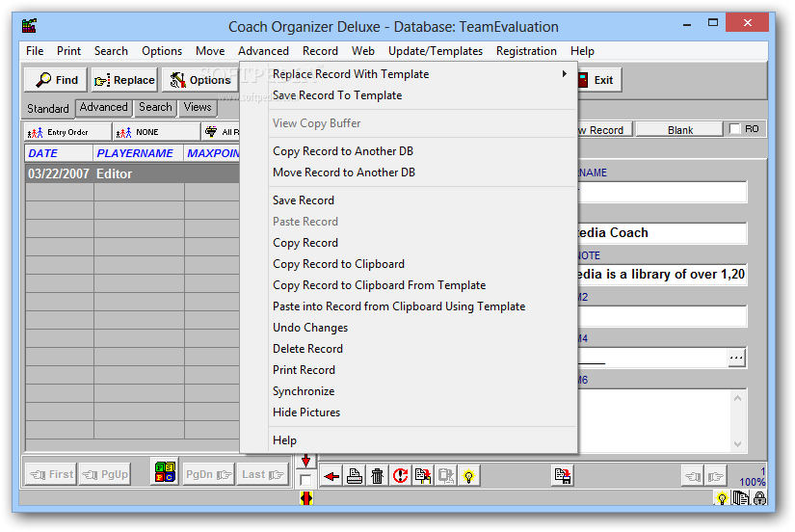
Task: Open the File menu
Action: (35, 51)
